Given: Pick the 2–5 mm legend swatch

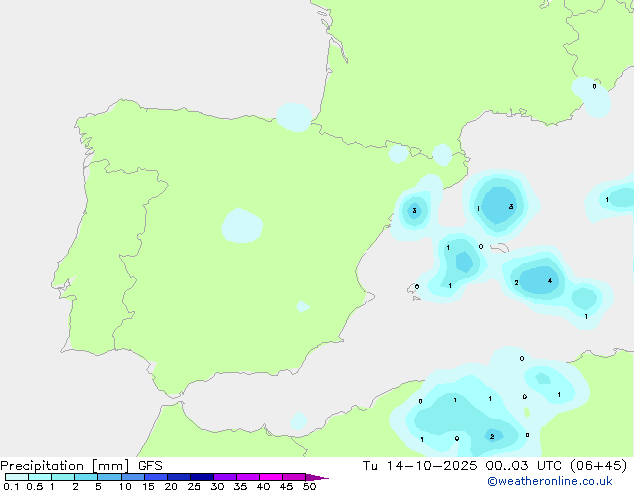Looking at the screenshot, I should (86, 477).
